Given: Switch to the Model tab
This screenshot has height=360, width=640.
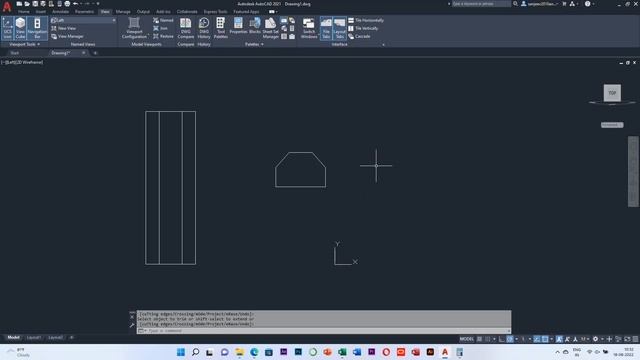Looking at the screenshot, I should pos(13,338).
